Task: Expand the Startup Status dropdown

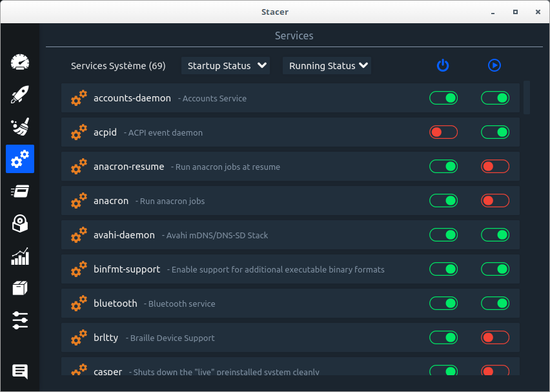Action: coord(226,66)
